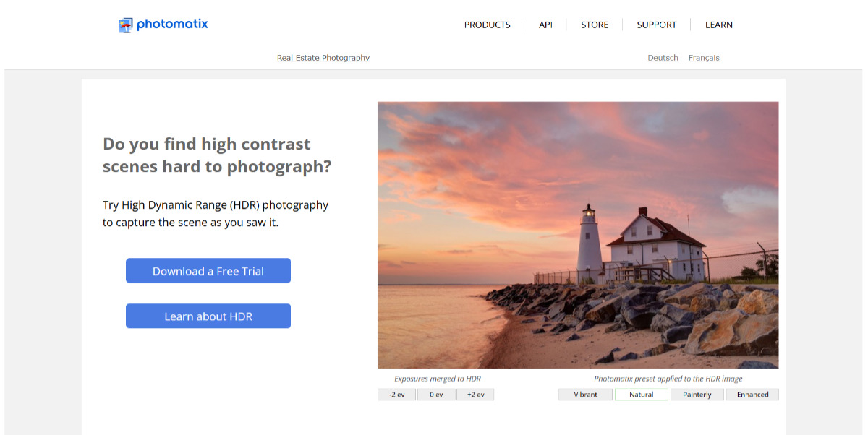Viewport: 868px width, 435px height.
Task: Go to the STORE page
Action: [x=595, y=25]
